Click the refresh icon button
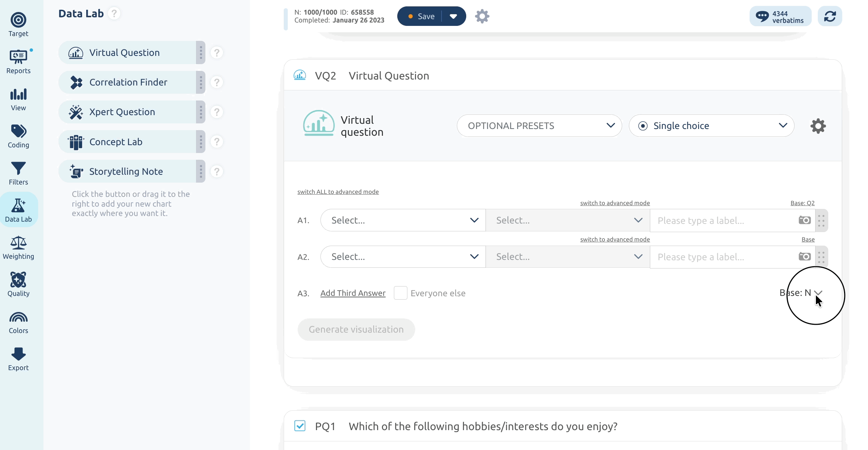The image size is (868, 450). [x=830, y=16]
